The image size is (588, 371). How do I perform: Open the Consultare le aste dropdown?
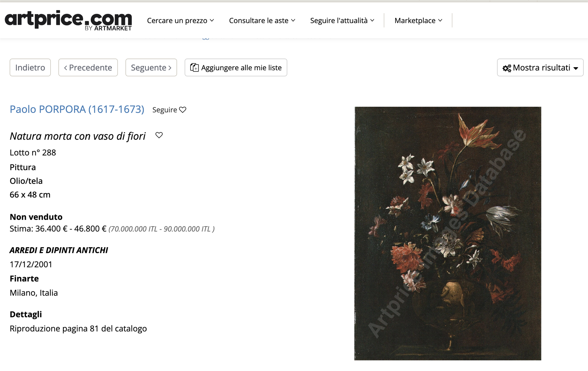[x=262, y=21]
